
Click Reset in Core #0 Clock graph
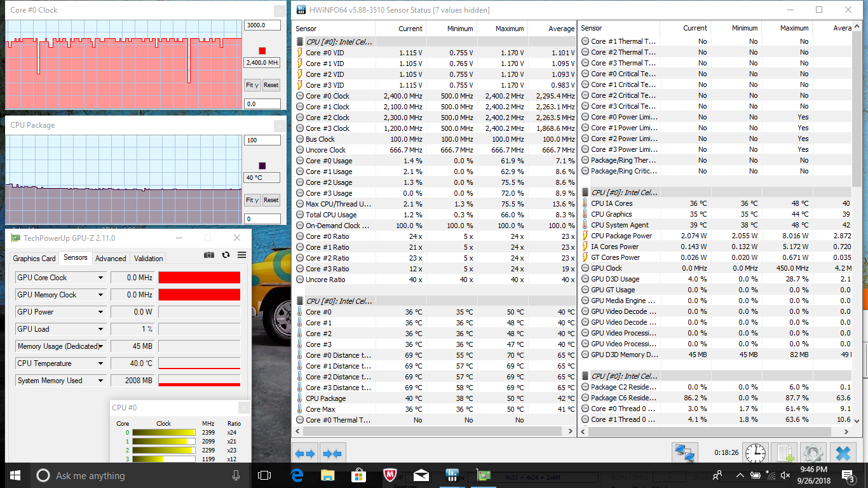271,85
